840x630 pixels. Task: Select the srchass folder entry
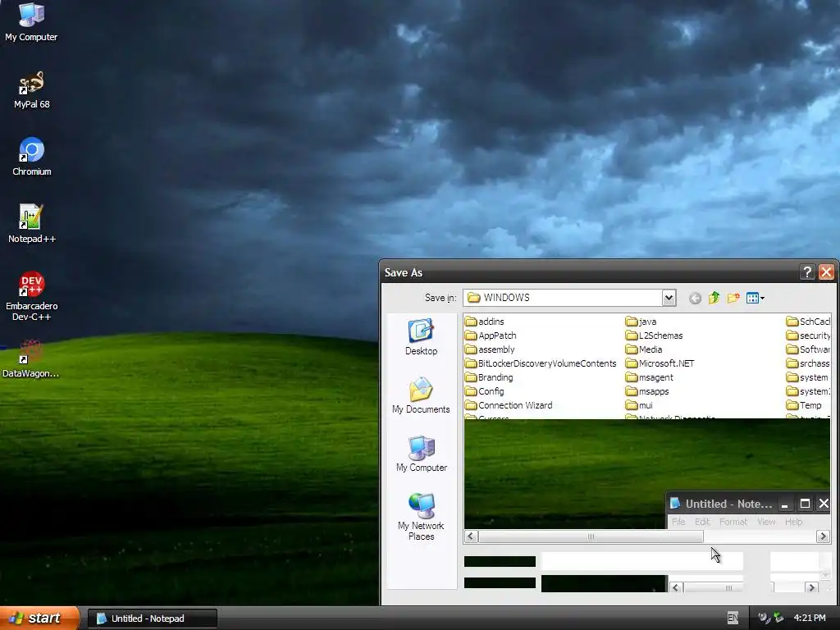[808, 363]
